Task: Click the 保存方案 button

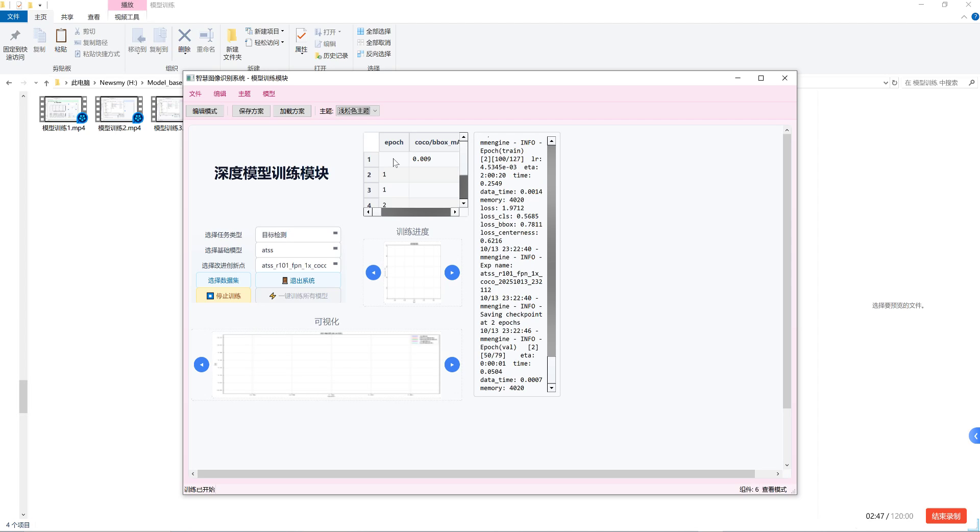Action: pos(251,111)
